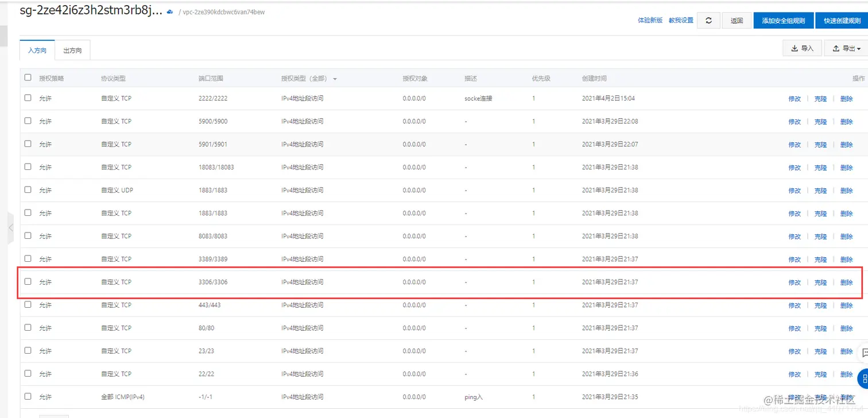Click the 全部 ICMP(IPv4) protocol cell
The height and width of the screenshot is (418, 868).
pos(123,397)
